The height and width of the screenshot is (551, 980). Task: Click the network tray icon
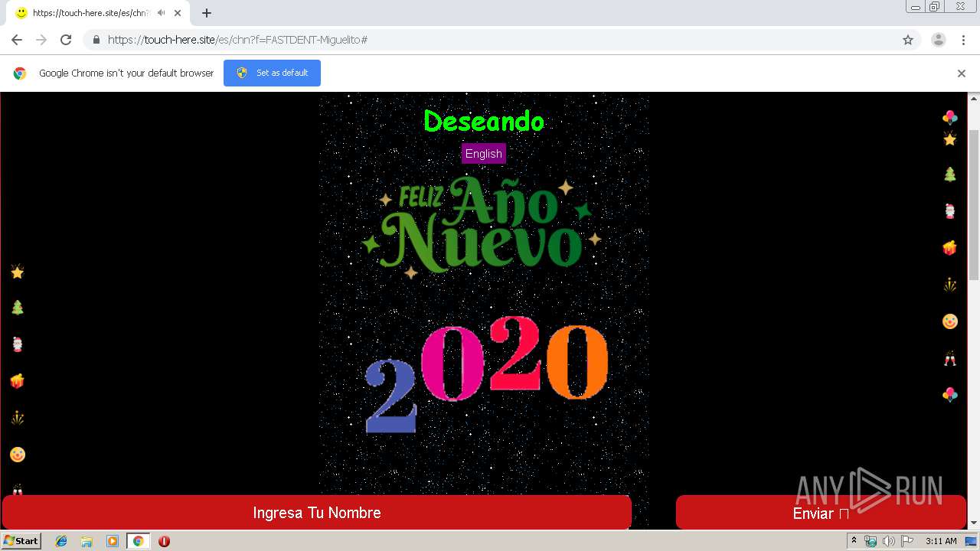pos(871,541)
